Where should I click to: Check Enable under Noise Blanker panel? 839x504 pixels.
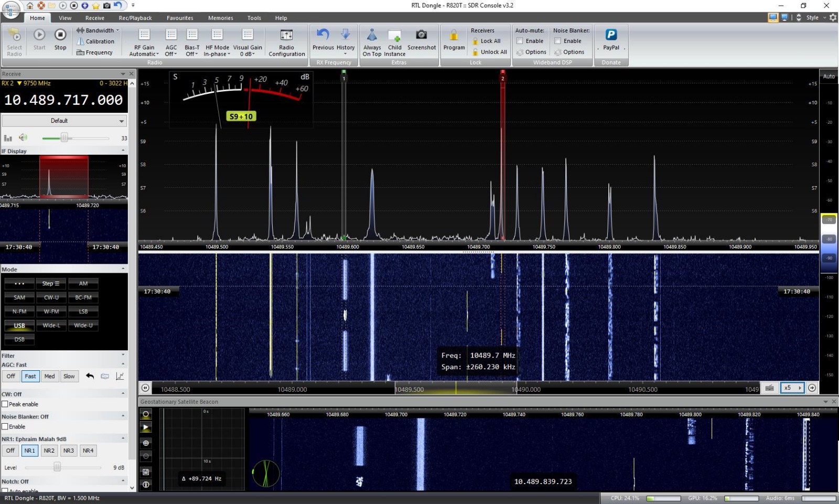tap(5, 427)
